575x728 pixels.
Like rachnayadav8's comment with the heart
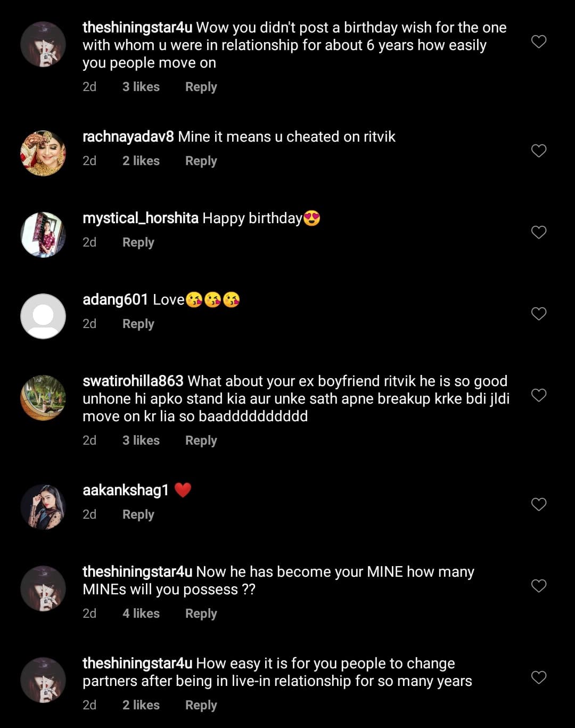tap(539, 151)
